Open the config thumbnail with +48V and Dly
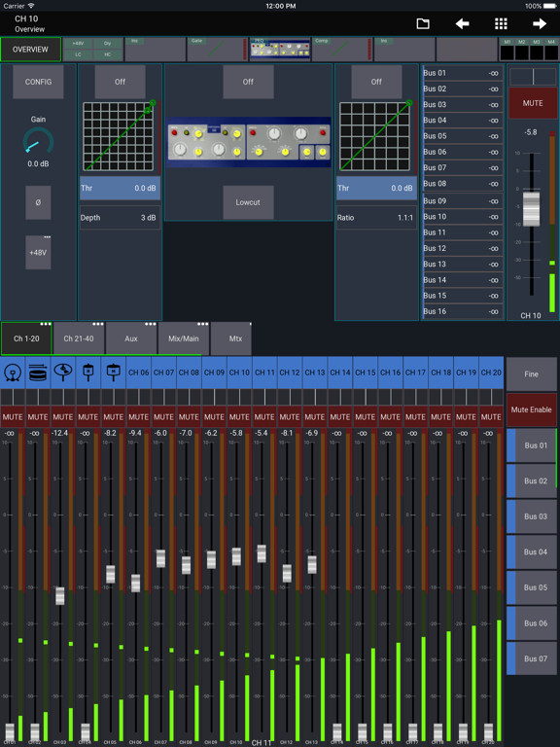The width and height of the screenshot is (560, 747). point(93,50)
